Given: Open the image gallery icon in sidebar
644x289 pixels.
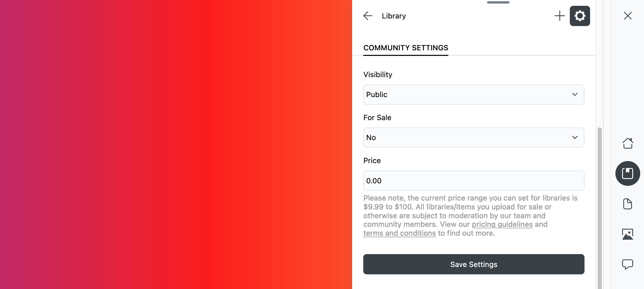Looking at the screenshot, I should 628,234.
